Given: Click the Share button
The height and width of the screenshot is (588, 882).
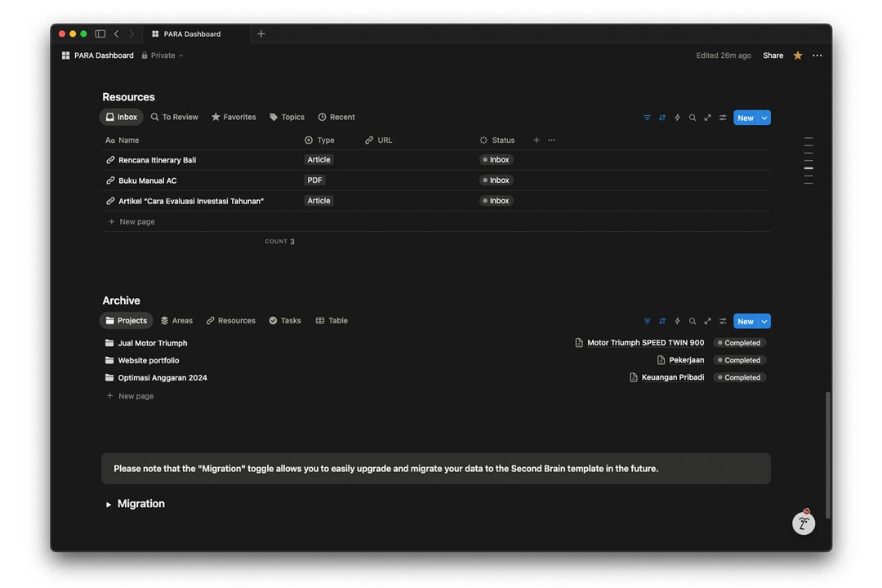Looking at the screenshot, I should click(x=773, y=56).
